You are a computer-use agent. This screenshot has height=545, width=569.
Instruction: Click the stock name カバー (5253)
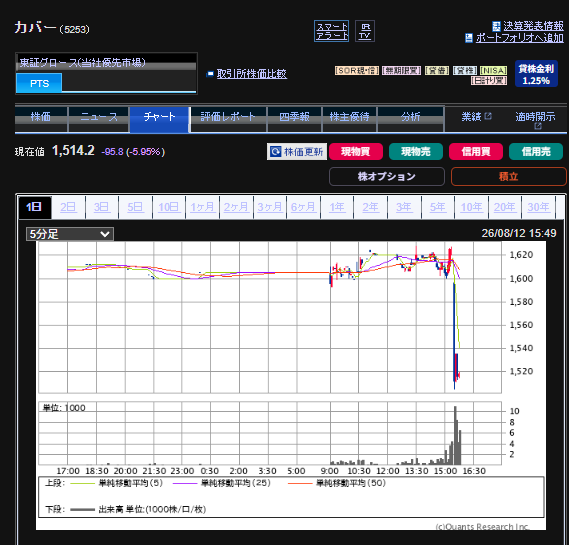pos(52,28)
